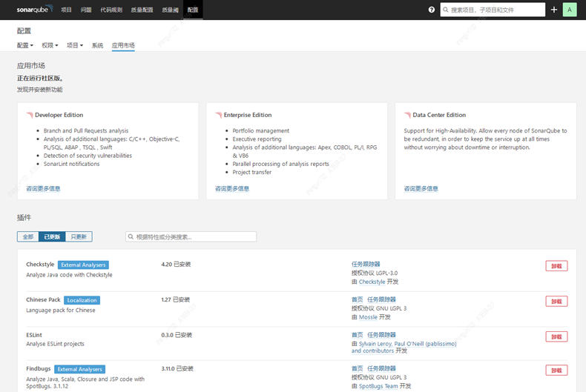Click the '3.11.0 已安装' version text
The image size is (586, 392).
point(177,368)
